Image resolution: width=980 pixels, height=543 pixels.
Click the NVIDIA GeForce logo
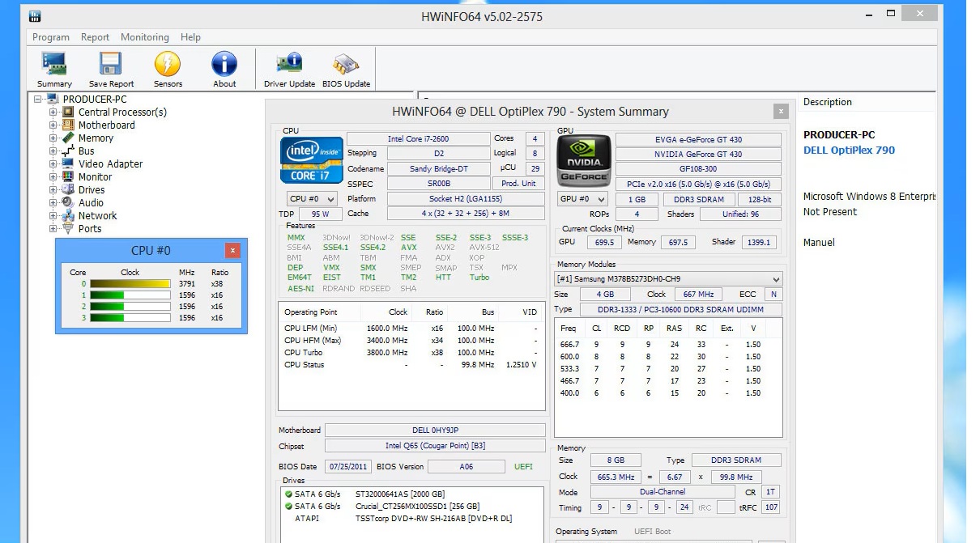[x=583, y=160]
